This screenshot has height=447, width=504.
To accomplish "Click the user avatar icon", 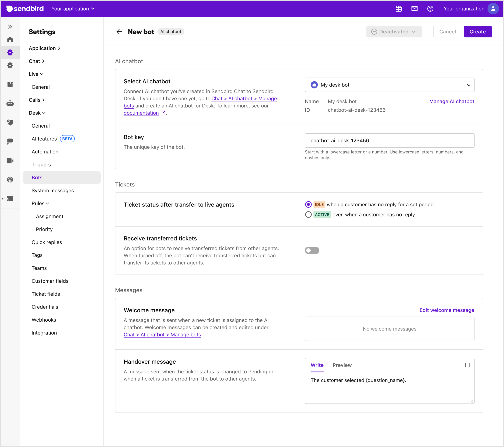I will tap(493, 9).
